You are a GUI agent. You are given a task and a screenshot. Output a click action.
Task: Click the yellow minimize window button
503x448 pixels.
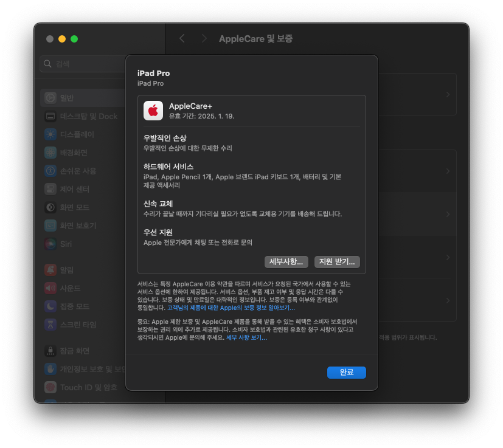[x=62, y=39]
